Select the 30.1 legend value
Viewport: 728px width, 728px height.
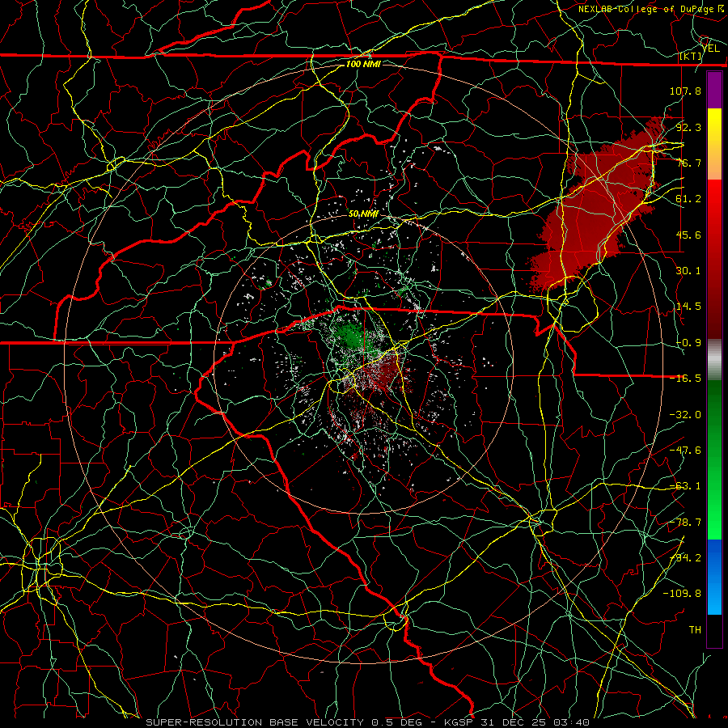[x=688, y=271]
